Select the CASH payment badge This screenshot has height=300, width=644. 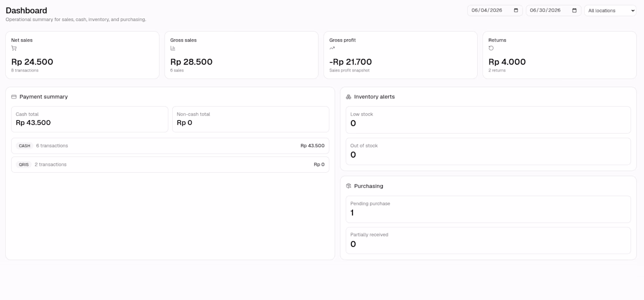point(25,146)
